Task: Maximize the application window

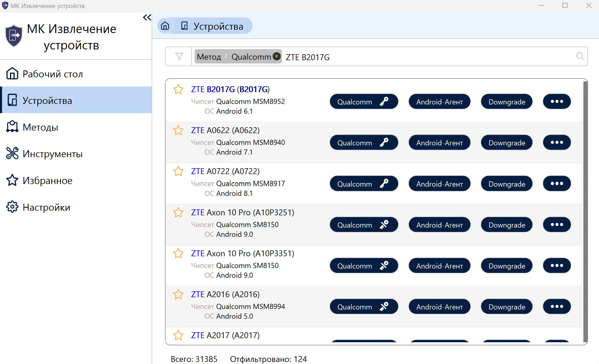Action: (x=565, y=6)
